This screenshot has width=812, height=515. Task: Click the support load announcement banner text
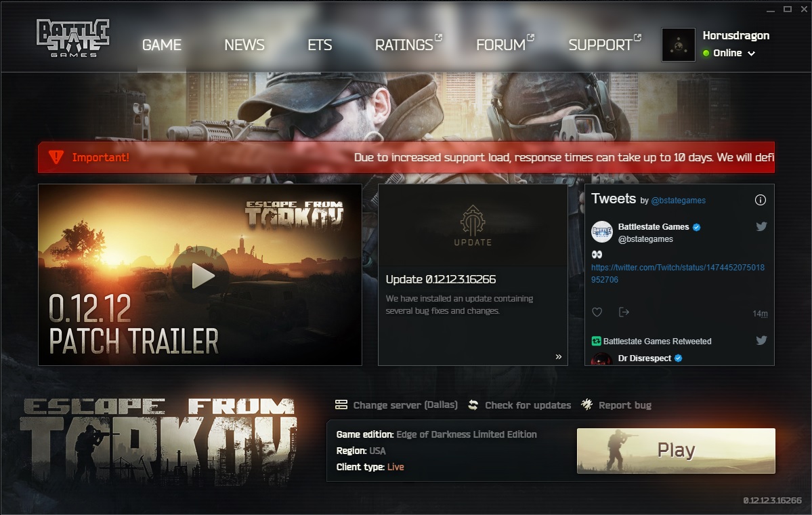pyautogui.click(x=563, y=157)
